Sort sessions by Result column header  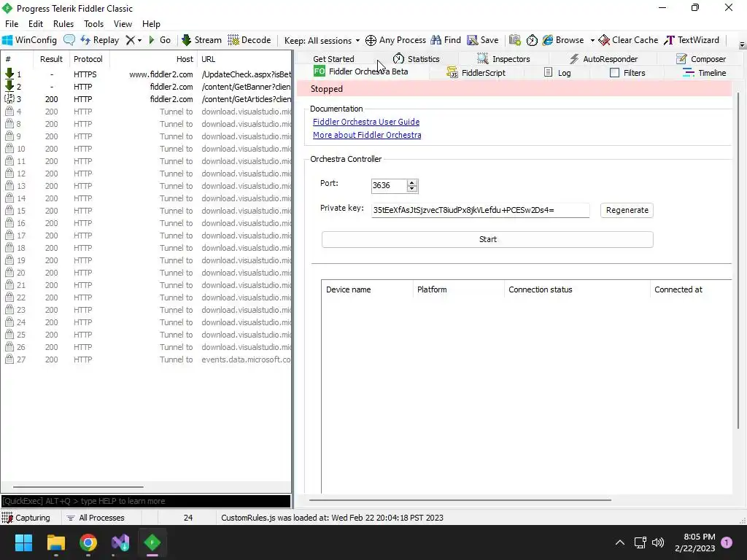click(x=52, y=59)
